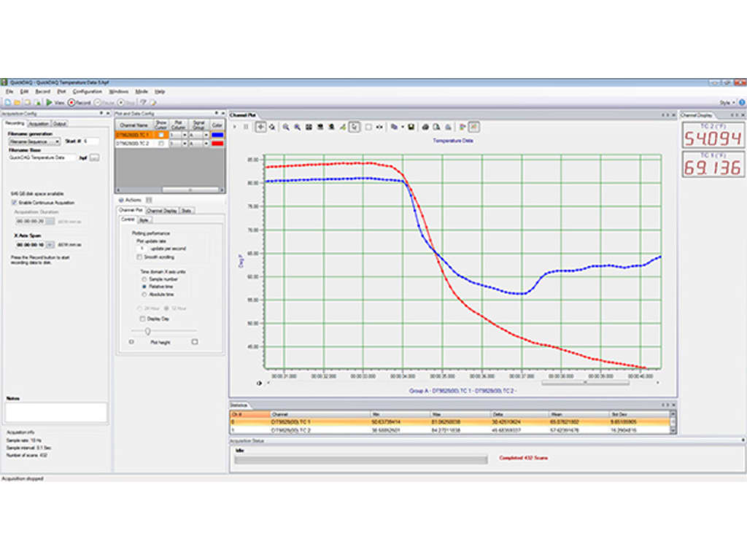The width and height of the screenshot is (747, 560).
Task: Click the Stop acquisition icon
Action: pyautogui.click(x=121, y=103)
